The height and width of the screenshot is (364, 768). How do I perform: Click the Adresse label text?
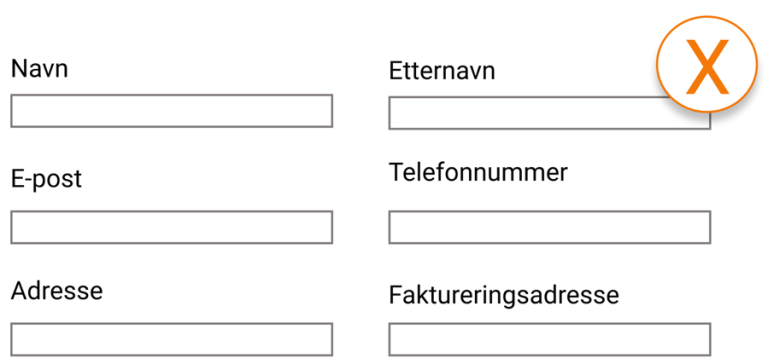coord(57,291)
